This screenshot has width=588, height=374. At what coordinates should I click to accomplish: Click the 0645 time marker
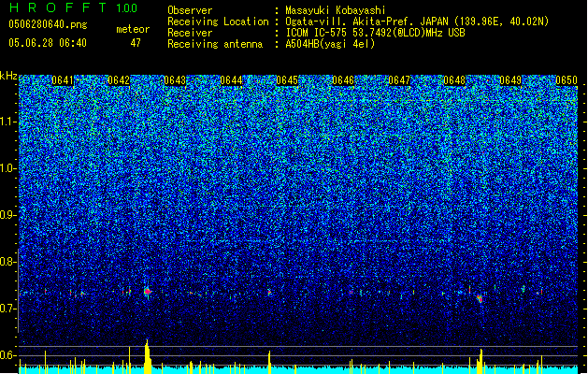pyautogui.click(x=287, y=80)
